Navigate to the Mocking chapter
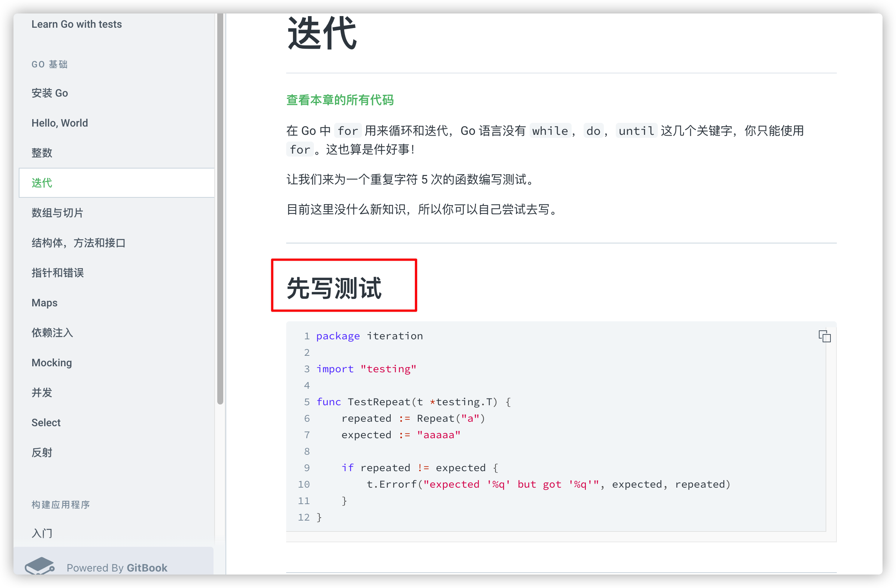This screenshot has width=896, height=588. coord(52,363)
